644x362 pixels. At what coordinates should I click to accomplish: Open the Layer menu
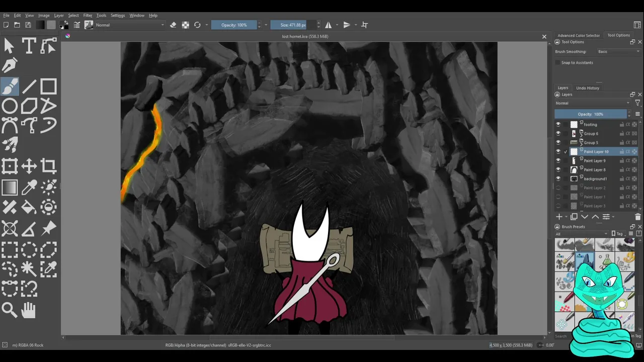[59, 16]
